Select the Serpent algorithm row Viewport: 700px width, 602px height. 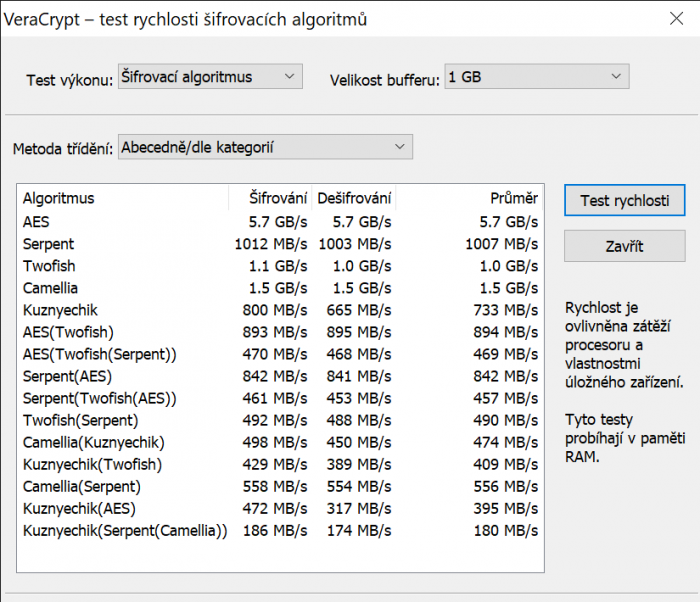click(48, 243)
